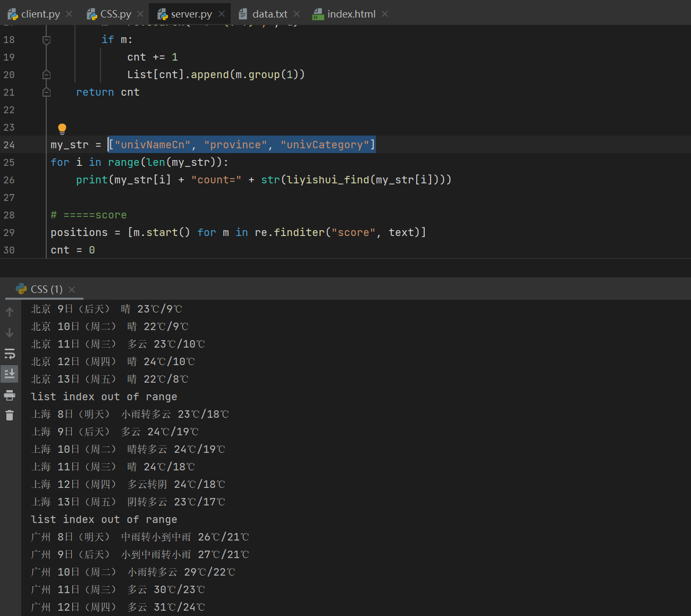Toggle scroll to end of output
691x616 pixels.
[x=10, y=374]
